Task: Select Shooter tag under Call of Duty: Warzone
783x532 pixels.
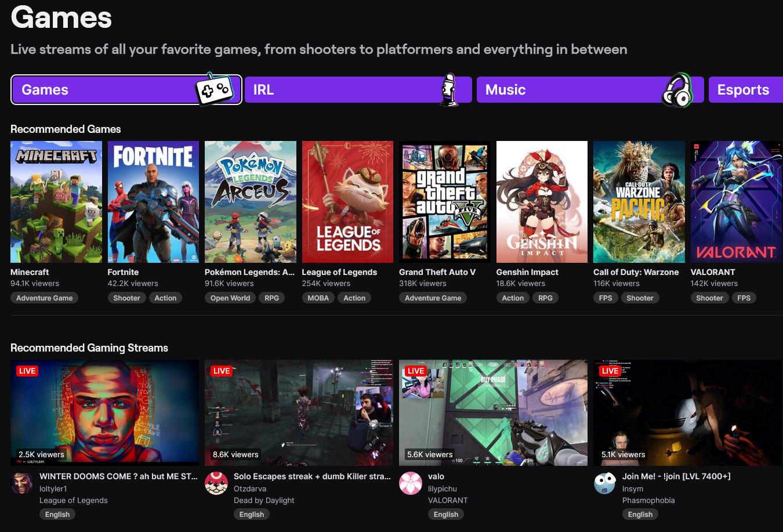Action: [640, 298]
